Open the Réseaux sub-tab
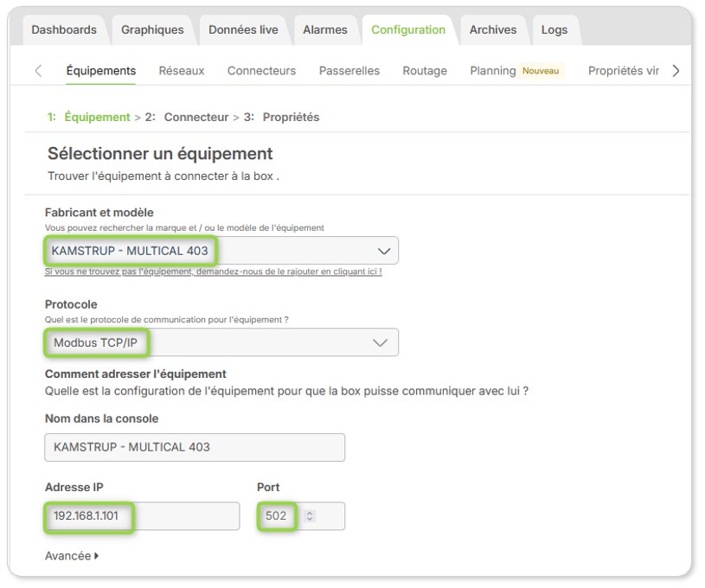This screenshot has height=588, width=705. click(182, 71)
